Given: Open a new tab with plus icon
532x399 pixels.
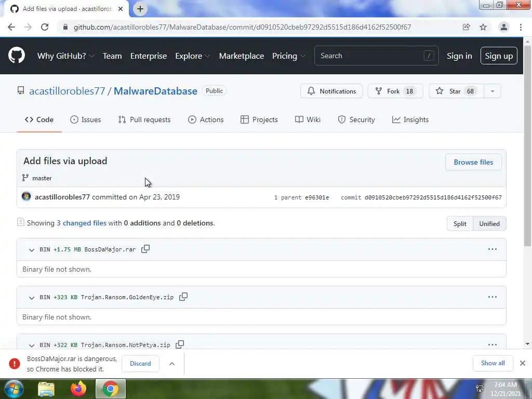Looking at the screenshot, I should [140, 9].
